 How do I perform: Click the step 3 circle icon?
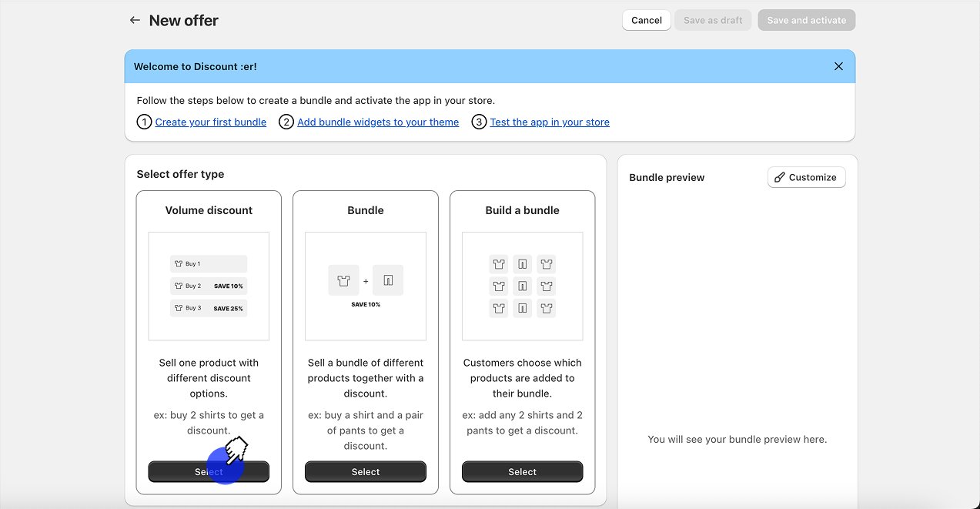[479, 122]
